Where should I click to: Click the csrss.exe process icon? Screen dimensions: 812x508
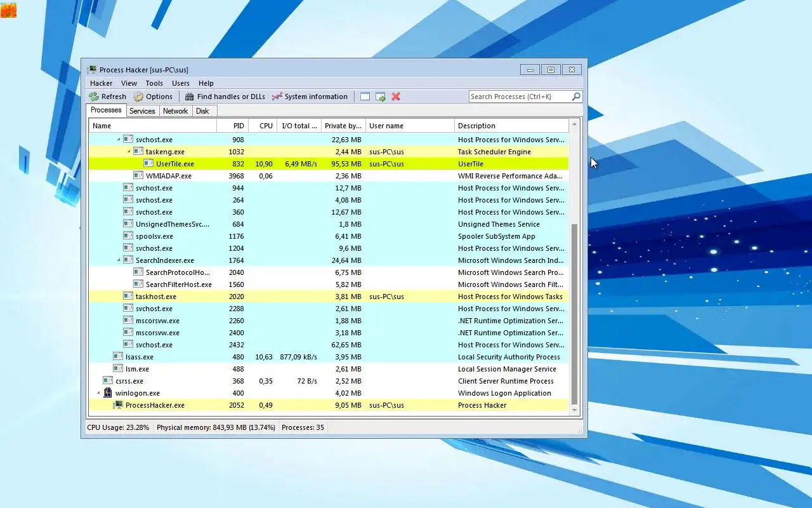pos(107,381)
